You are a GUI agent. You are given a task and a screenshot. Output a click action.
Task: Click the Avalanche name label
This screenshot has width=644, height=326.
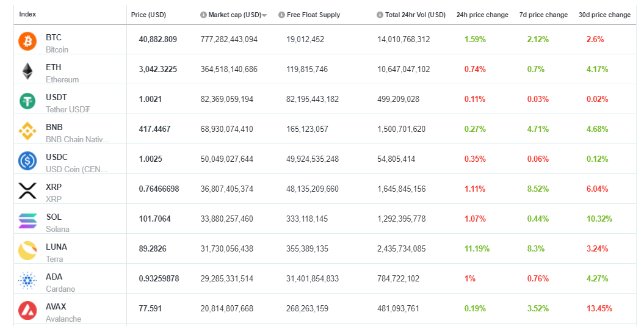63,319
